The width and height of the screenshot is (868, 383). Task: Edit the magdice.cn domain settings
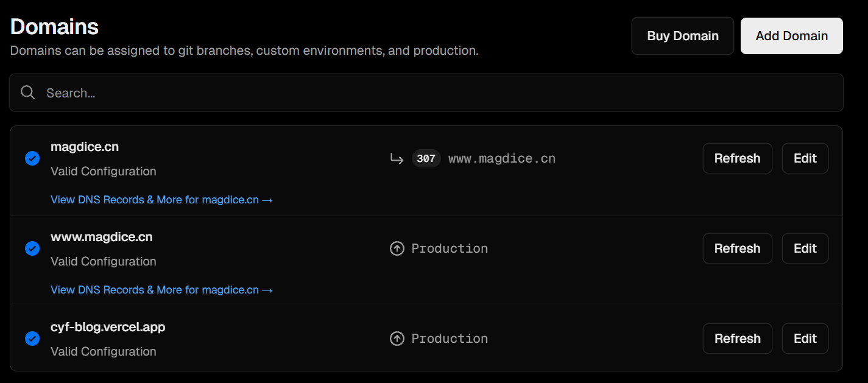[x=805, y=158]
